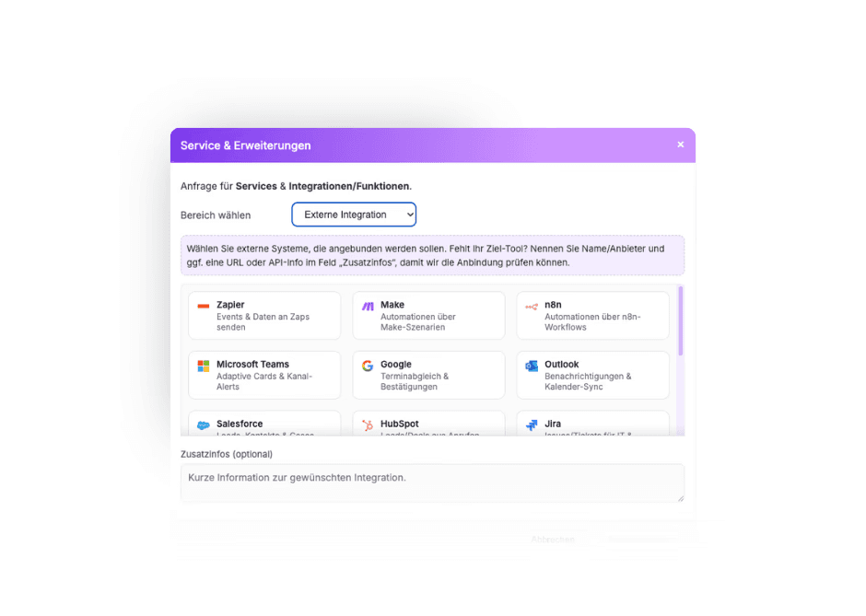
Task: Click the Microsoft Teams logo icon
Action: pyautogui.click(x=204, y=366)
